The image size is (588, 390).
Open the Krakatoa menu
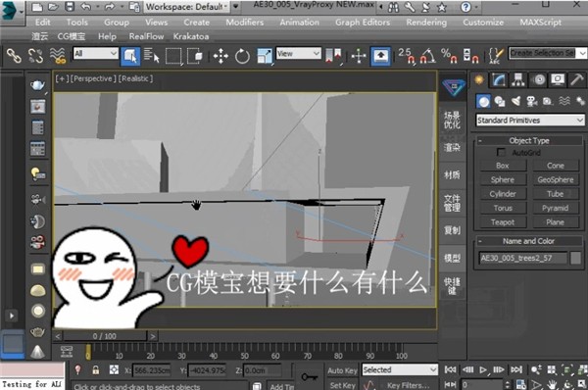(x=191, y=36)
